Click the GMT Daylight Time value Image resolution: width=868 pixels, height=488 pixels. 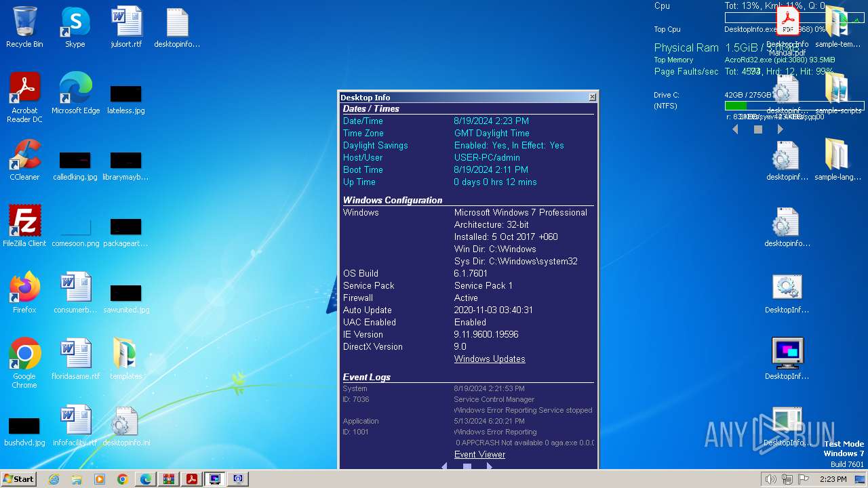click(x=492, y=133)
